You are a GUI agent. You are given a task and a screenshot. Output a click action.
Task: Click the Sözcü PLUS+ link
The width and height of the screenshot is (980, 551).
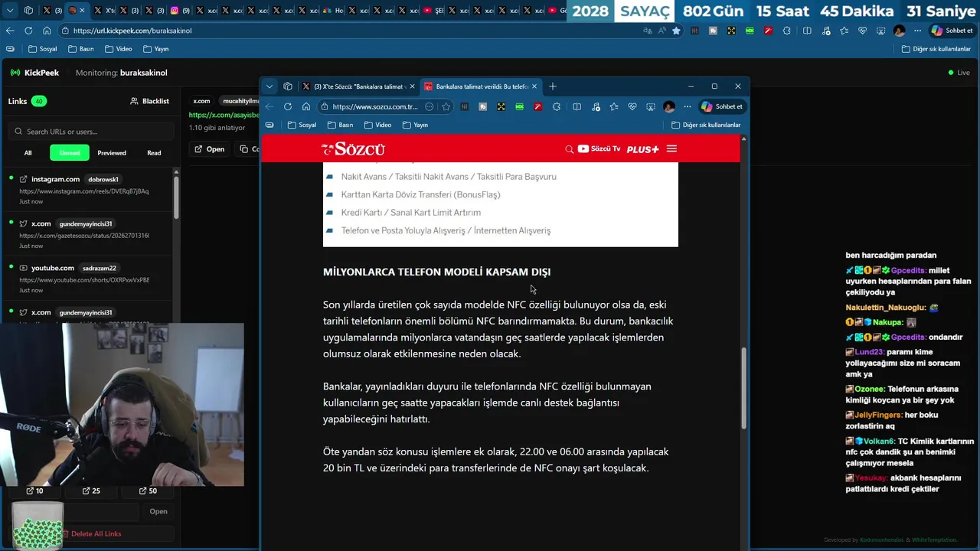[x=642, y=149]
